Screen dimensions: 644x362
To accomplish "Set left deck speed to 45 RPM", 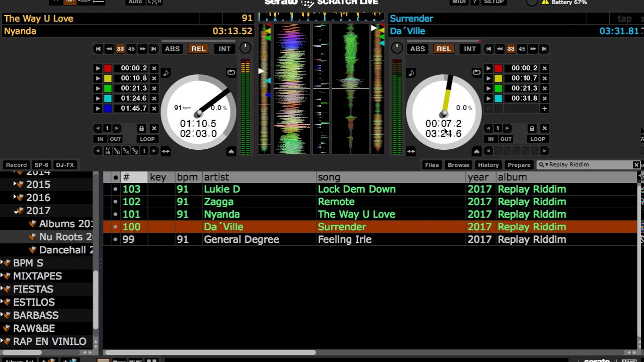I will pos(131,49).
